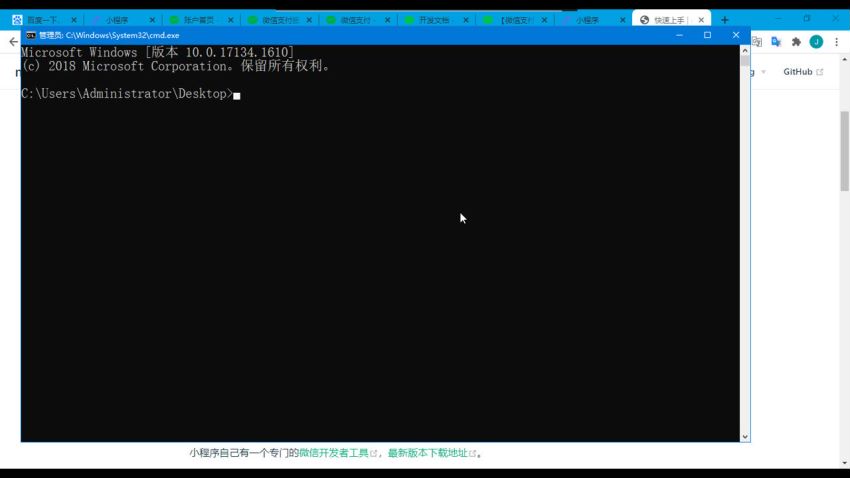The height and width of the screenshot is (478, 850).
Task: Open the green J profile avatar
Action: [816, 42]
